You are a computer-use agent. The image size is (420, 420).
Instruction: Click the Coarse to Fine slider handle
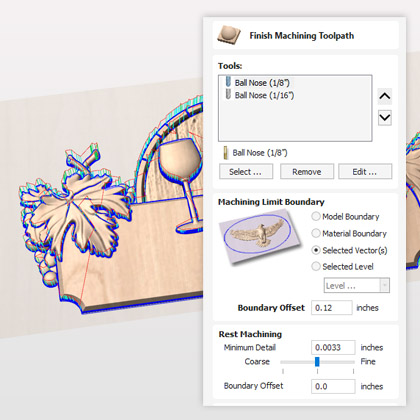(317, 362)
